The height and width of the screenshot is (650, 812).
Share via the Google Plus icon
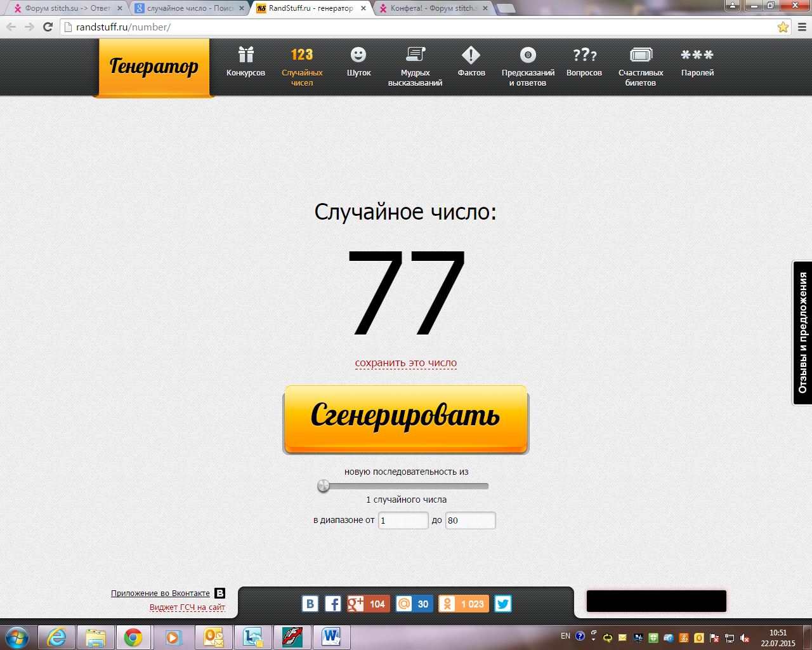click(356, 604)
